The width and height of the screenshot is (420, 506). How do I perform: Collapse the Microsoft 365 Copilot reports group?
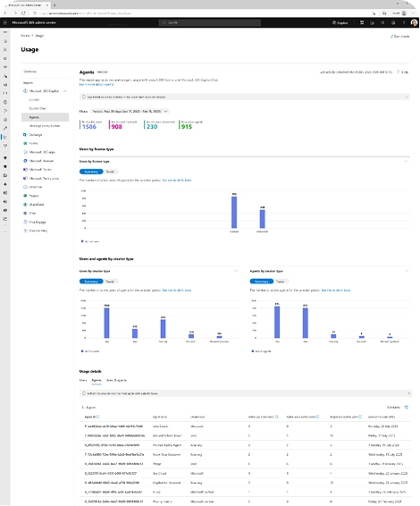pos(65,91)
